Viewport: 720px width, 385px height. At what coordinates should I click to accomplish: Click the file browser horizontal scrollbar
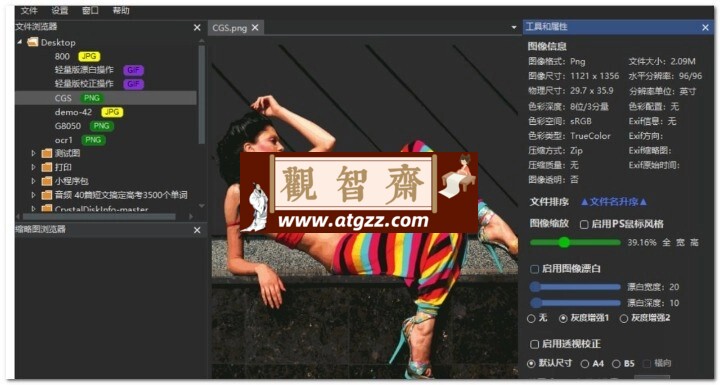[x=99, y=216]
